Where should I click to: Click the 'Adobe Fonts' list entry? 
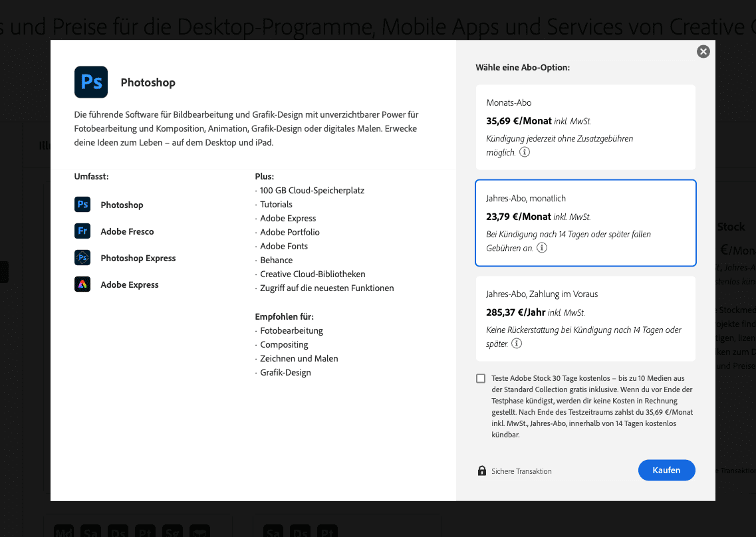[284, 247]
